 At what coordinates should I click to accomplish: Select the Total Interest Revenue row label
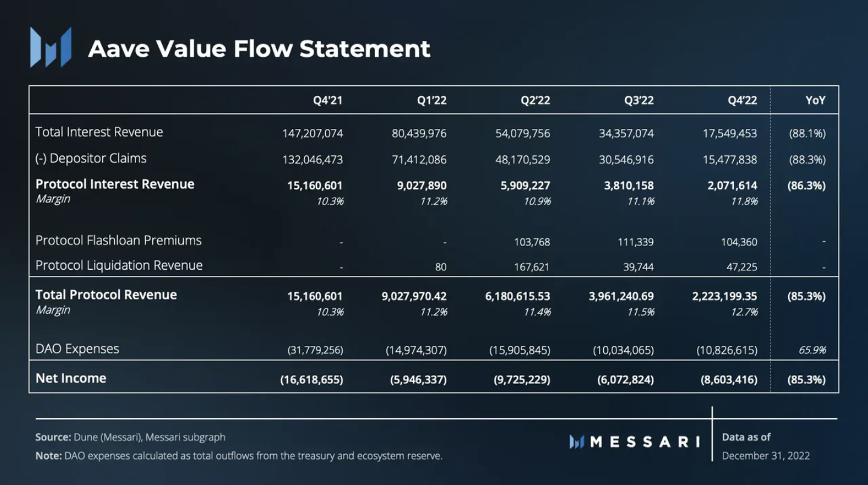tap(99, 132)
